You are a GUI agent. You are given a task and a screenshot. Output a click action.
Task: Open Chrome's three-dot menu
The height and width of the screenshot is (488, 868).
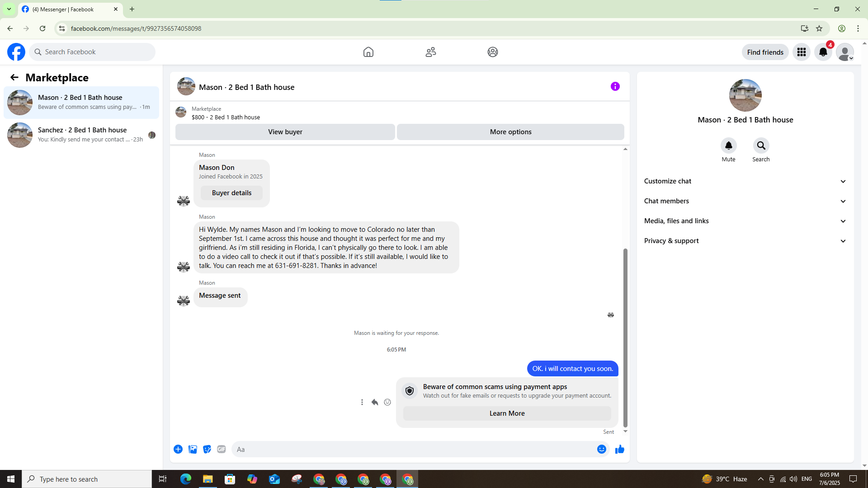858,28
